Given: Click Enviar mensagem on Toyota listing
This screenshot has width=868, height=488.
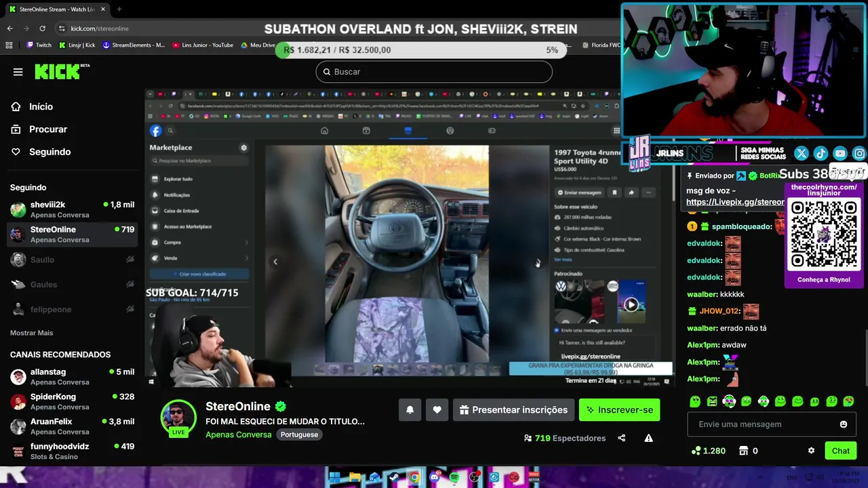Looking at the screenshot, I should coord(580,192).
